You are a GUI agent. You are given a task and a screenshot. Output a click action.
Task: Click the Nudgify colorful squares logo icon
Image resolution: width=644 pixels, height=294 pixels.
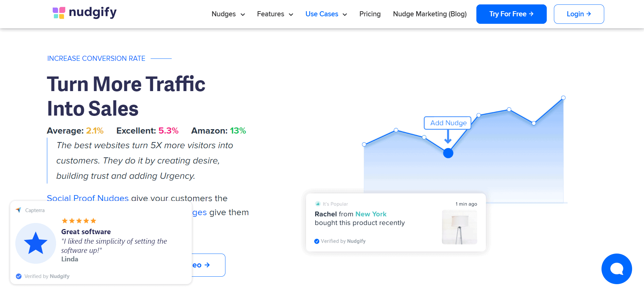pyautogui.click(x=59, y=13)
